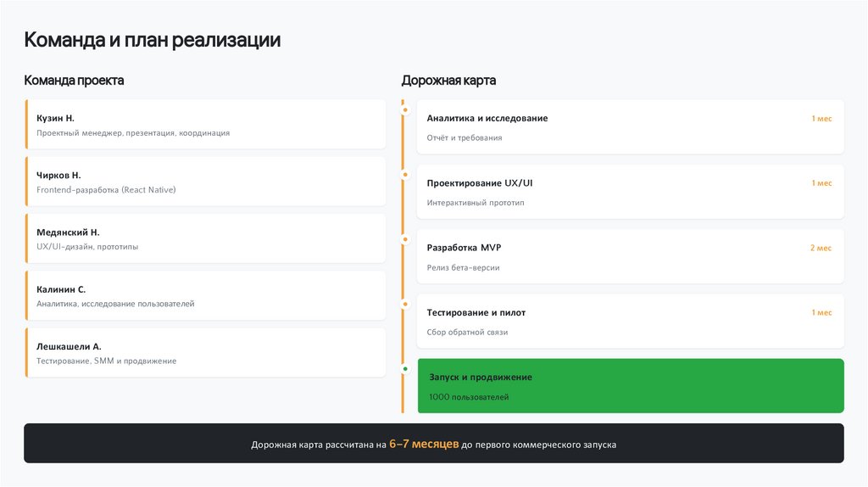Click roadmap stage "Тестирование и пилот"
The image size is (868, 487).
coord(476,312)
